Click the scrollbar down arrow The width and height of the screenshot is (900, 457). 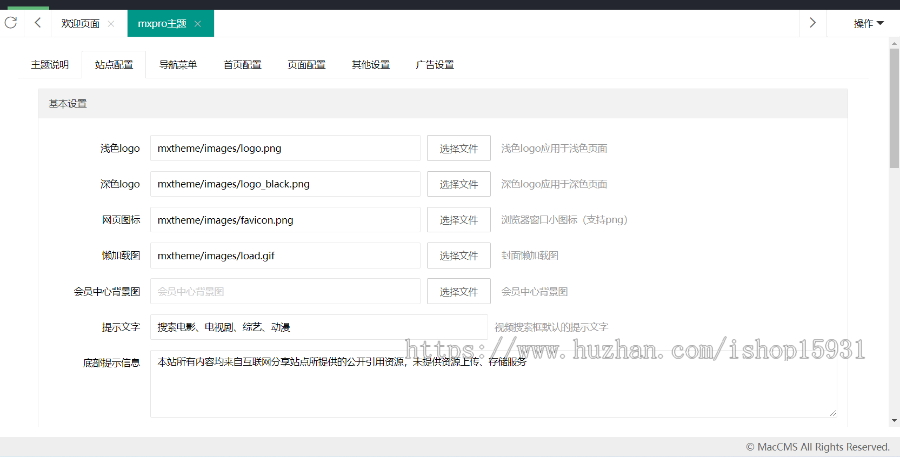(894, 421)
